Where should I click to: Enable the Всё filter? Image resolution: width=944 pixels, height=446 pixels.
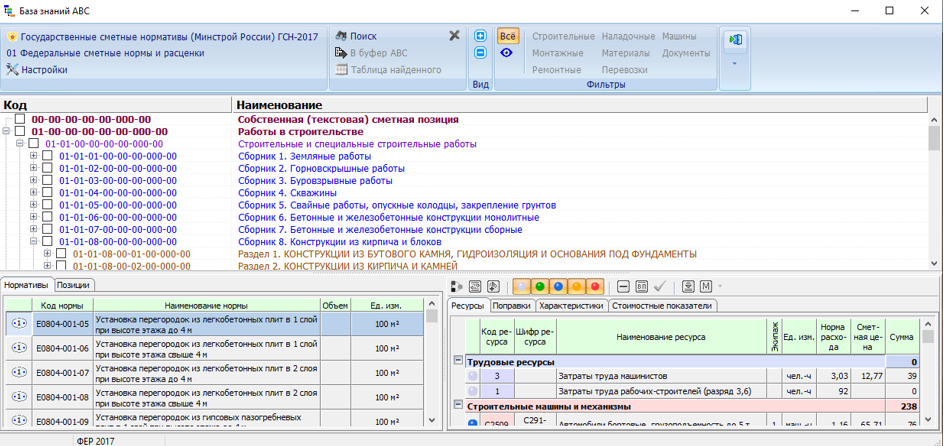507,36
